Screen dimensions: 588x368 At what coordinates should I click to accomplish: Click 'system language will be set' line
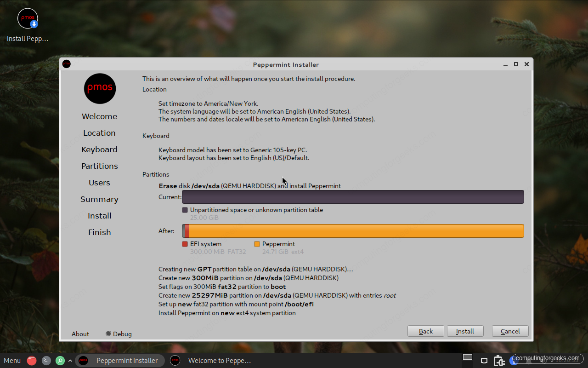[x=254, y=111]
